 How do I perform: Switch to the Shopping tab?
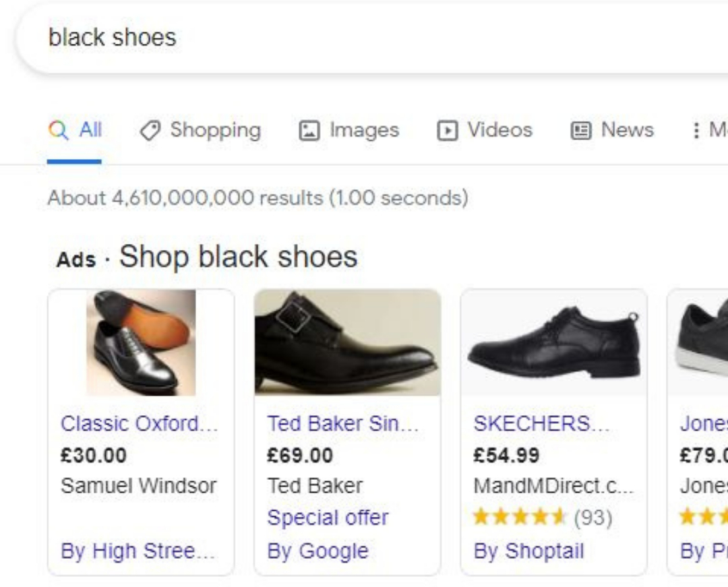click(x=214, y=130)
